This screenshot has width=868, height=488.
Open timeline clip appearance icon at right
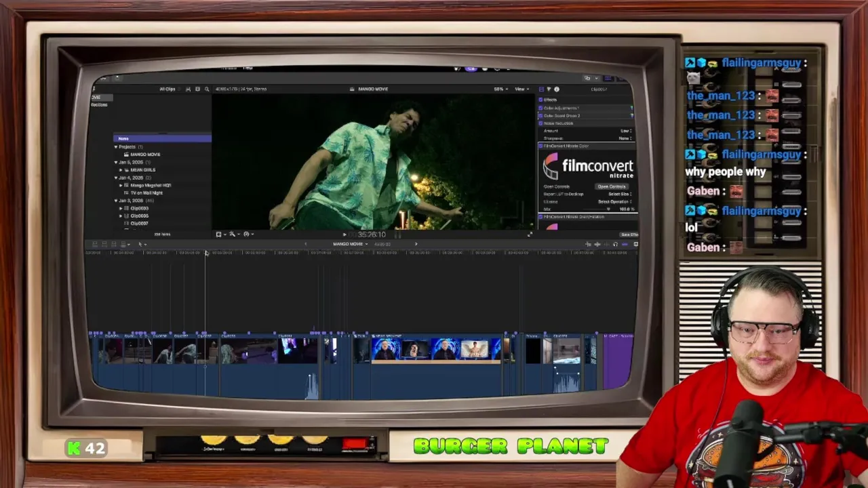[635, 244]
